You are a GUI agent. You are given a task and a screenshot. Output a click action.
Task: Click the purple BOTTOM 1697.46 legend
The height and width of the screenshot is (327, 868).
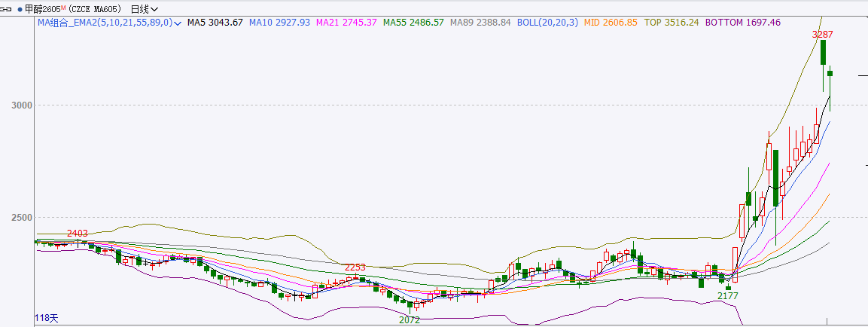[x=742, y=23]
